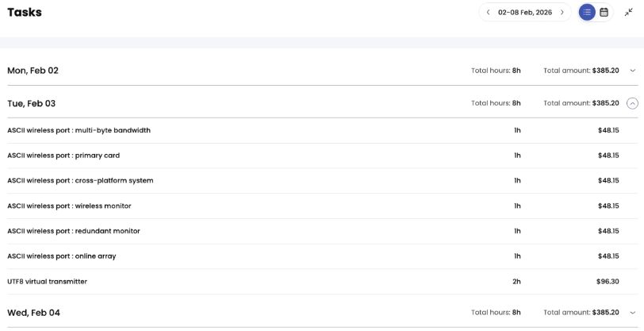Switch to calendar view
Screen dimensions: 644x331
[604, 13]
